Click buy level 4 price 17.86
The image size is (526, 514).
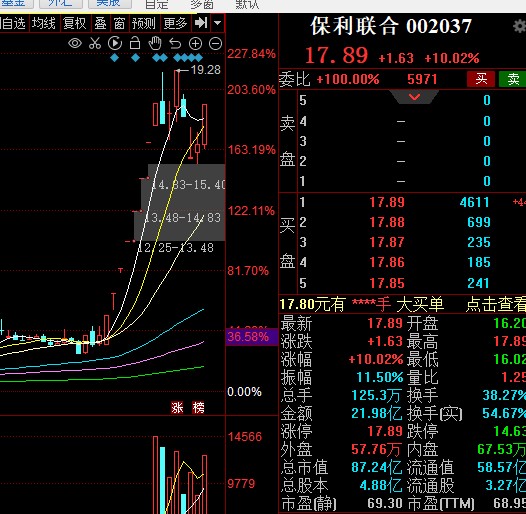387,262
